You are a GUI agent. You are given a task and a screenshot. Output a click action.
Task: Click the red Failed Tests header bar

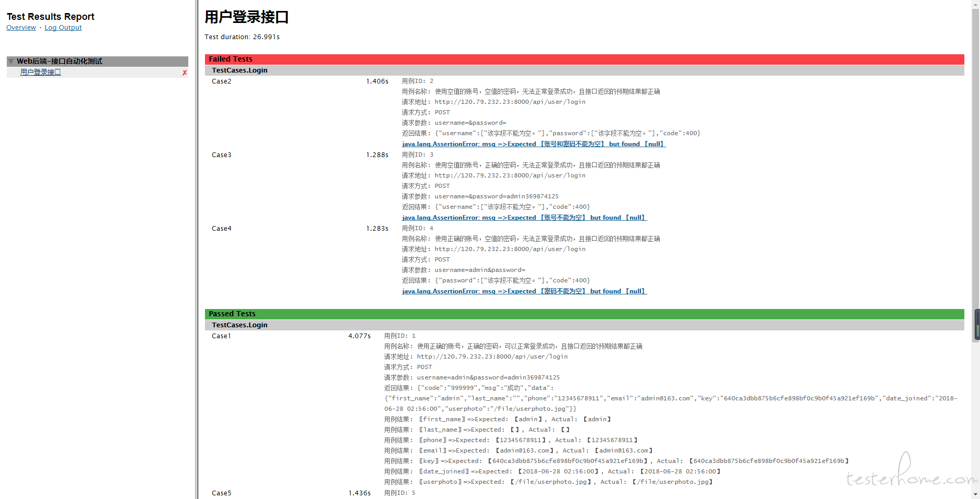click(584, 59)
